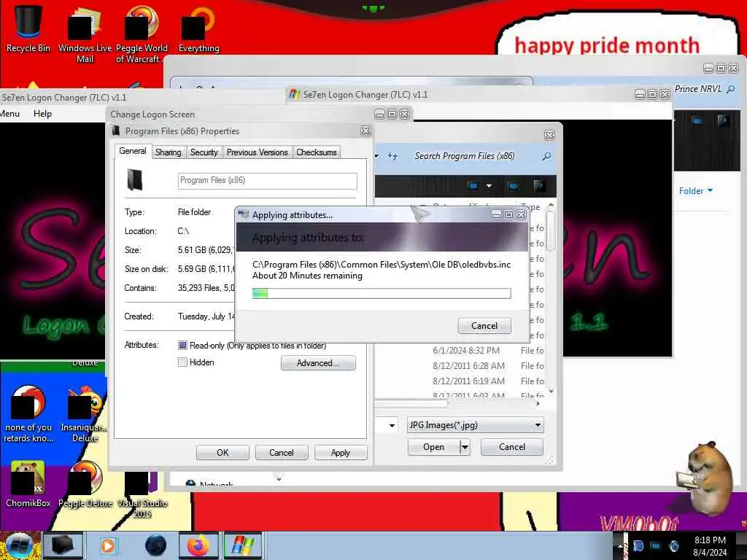Open the view options dropdown arrow
The image size is (747, 560).
489,186
